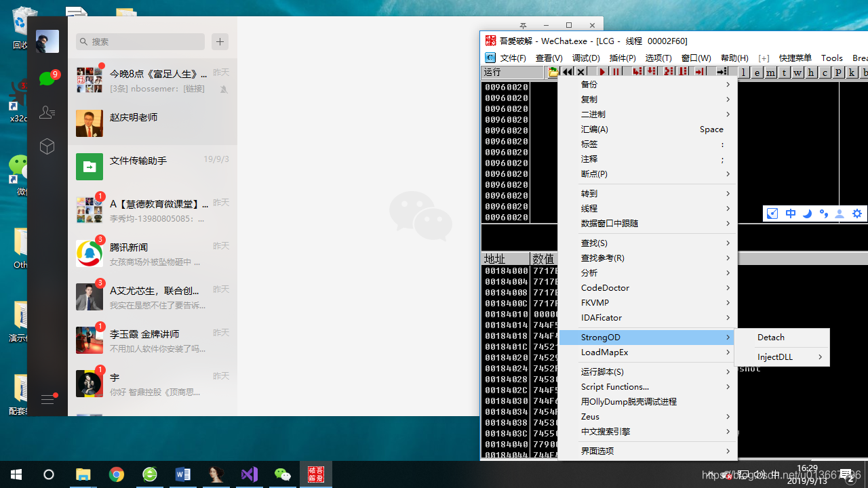Click the open file icon in OllyDbg toolbar
868x488 pixels.
click(x=553, y=72)
